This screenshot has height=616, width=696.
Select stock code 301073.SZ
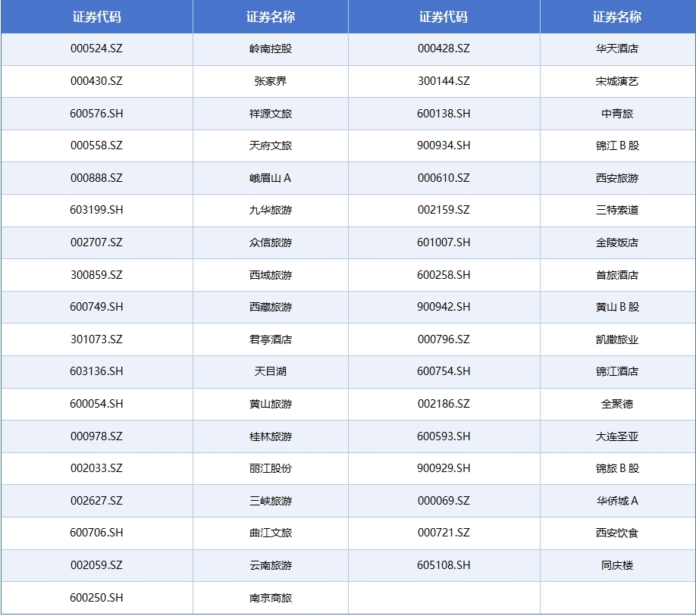tap(96, 339)
